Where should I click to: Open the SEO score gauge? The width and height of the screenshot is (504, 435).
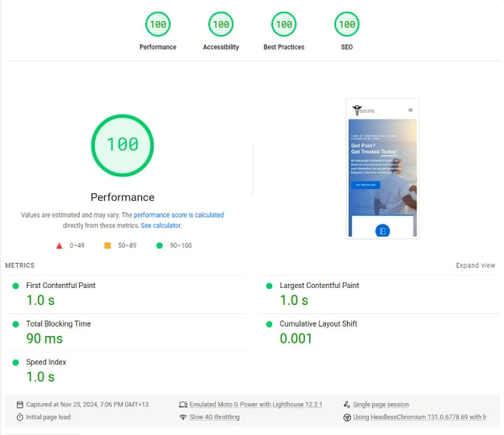click(x=346, y=25)
